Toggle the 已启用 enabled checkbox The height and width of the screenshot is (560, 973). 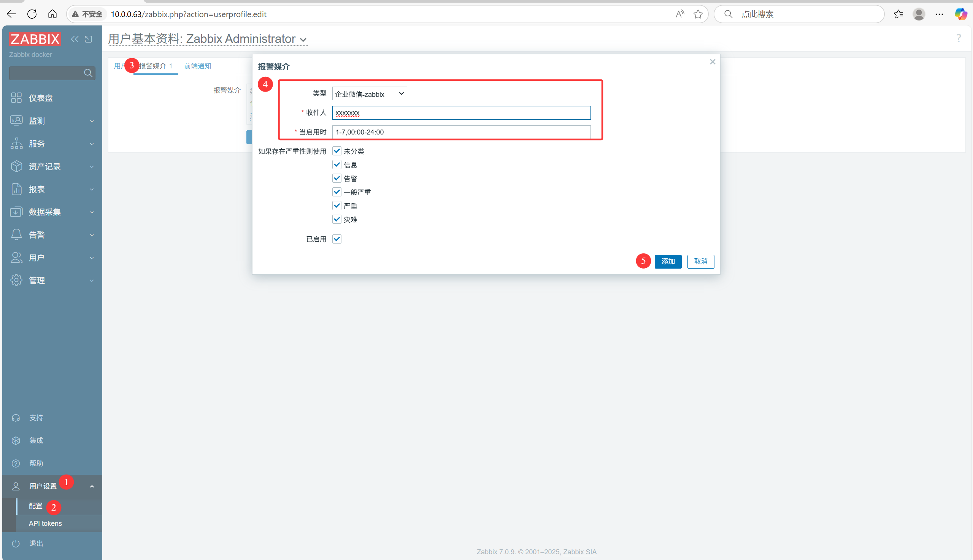tap(337, 239)
